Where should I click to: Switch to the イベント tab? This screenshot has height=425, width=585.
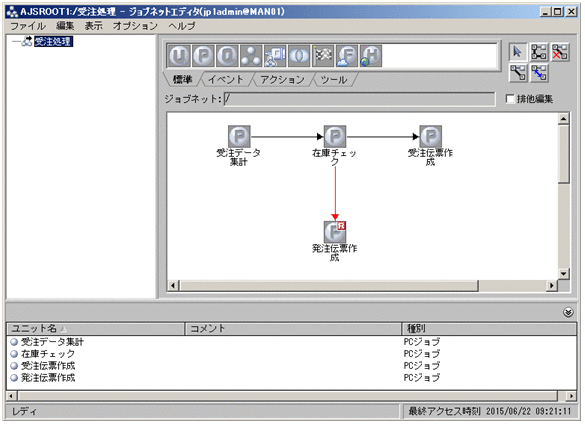225,79
